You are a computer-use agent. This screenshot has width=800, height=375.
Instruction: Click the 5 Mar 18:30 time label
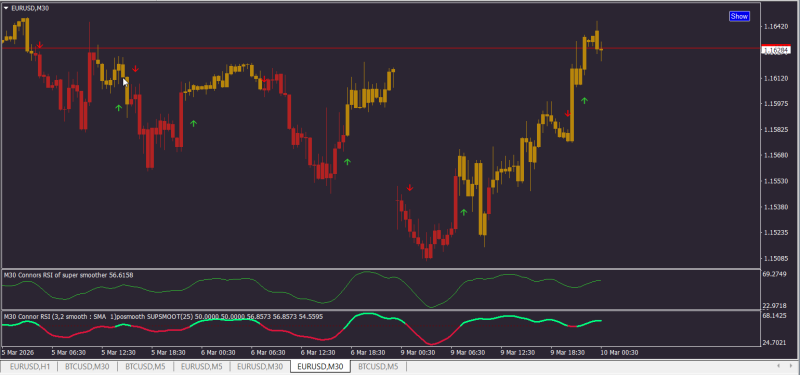pyautogui.click(x=168, y=352)
